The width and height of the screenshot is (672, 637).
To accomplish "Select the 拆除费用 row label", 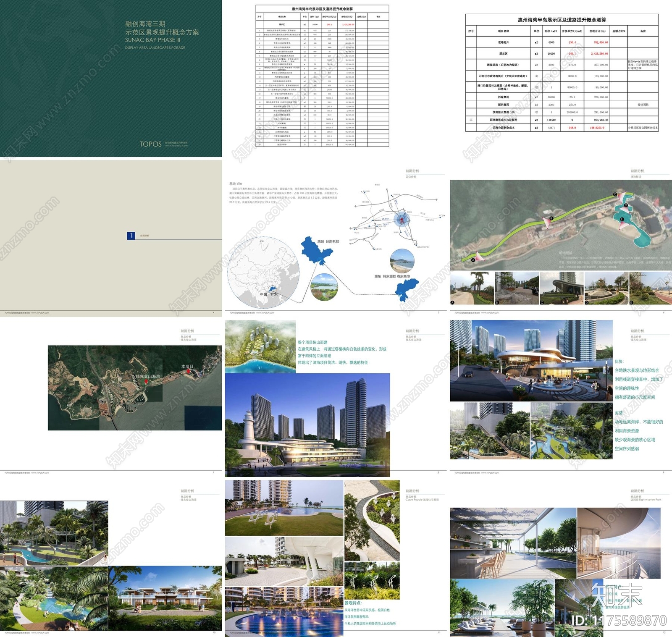I will point(503,97).
